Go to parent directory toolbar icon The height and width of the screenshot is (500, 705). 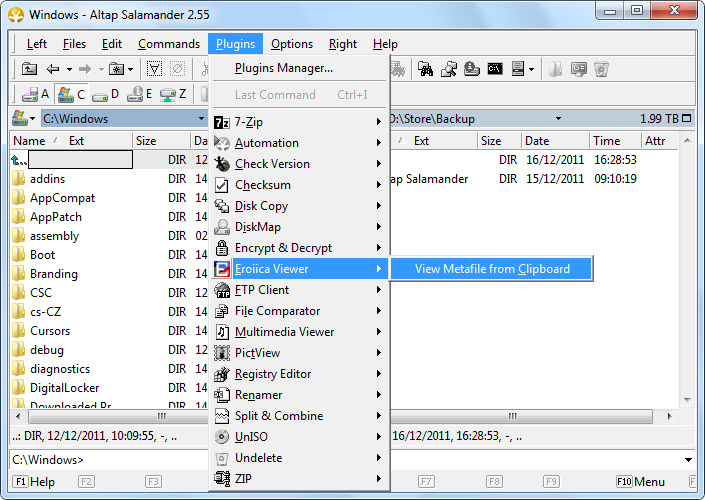pyautogui.click(x=30, y=69)
